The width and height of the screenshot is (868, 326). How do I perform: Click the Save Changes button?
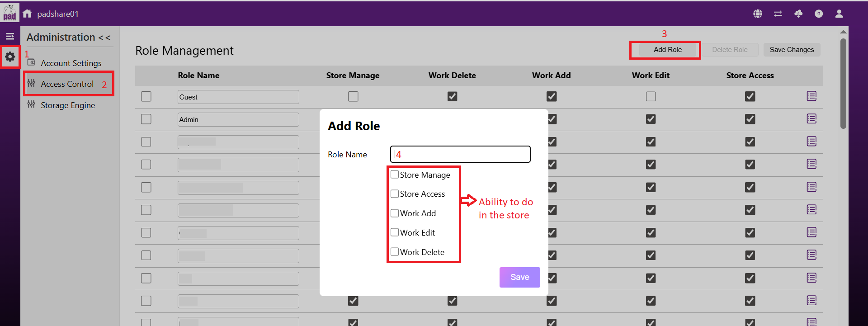792,50
